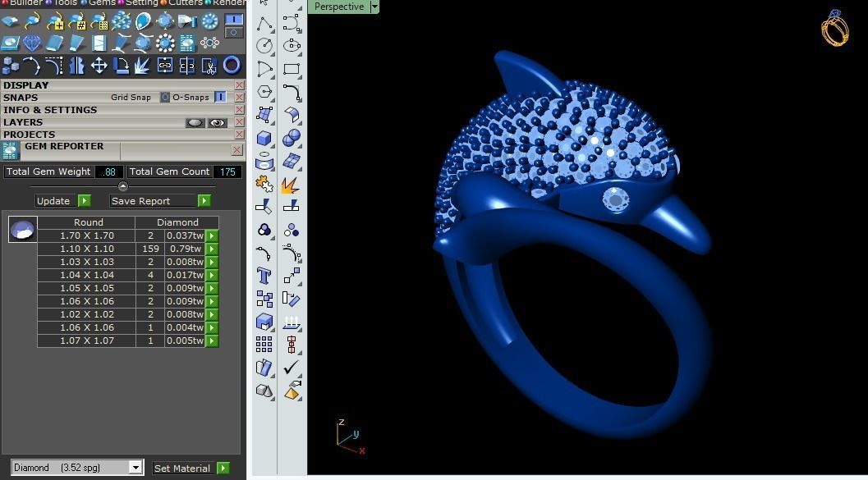Image resolution: width=868 pixels, height=480 pixels.
Task: Toggle the top I-mode switch in toolbar
Action: pos(233,20)
